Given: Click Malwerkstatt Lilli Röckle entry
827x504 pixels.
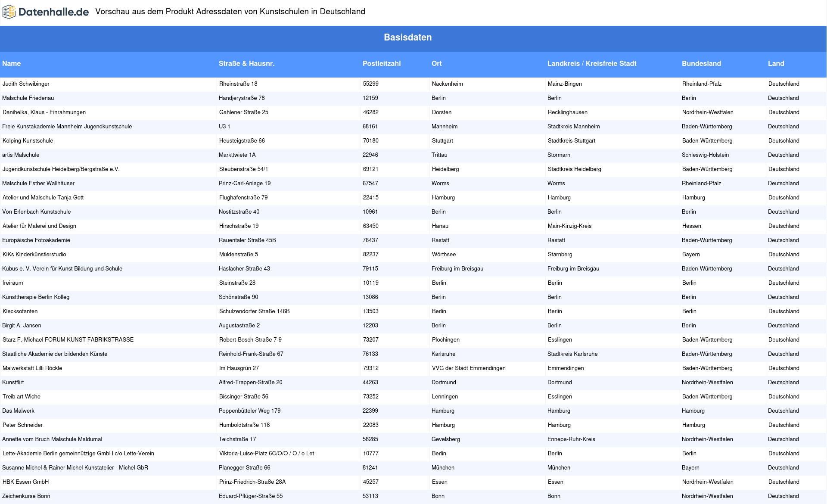Looking at the screenshot, I should [x=32, y=368].
